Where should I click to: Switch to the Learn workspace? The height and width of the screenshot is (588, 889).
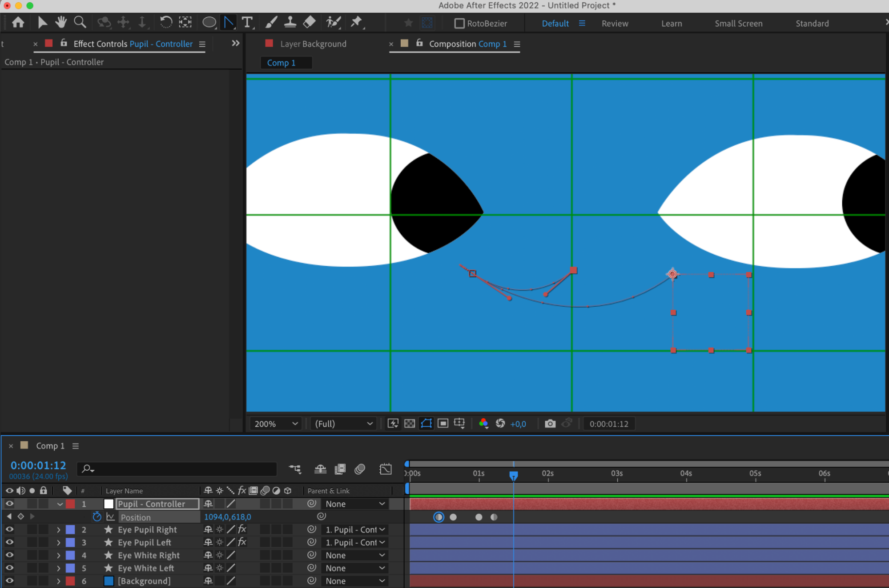(671, 24)
